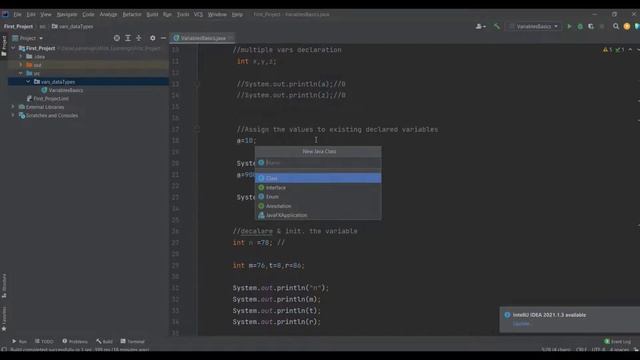This screenshot has width=640, height=360.
Task: Click Run with Coverage icon
Action: [591, 27]
